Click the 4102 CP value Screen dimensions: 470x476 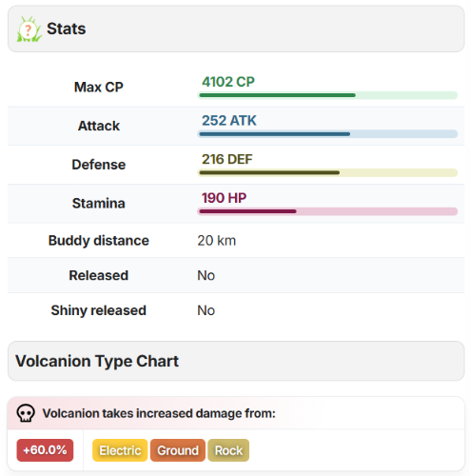[228, 82]
